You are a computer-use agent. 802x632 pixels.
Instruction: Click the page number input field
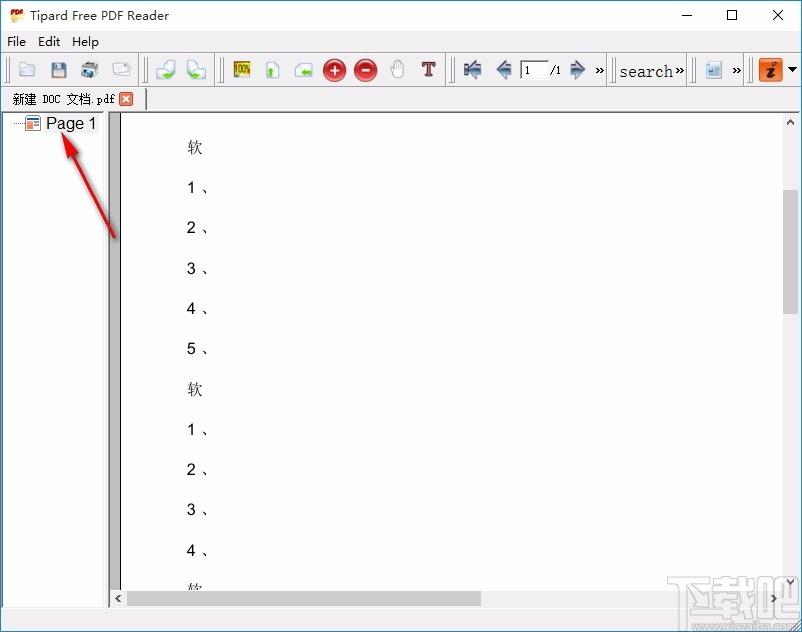(x=534, y=70)
